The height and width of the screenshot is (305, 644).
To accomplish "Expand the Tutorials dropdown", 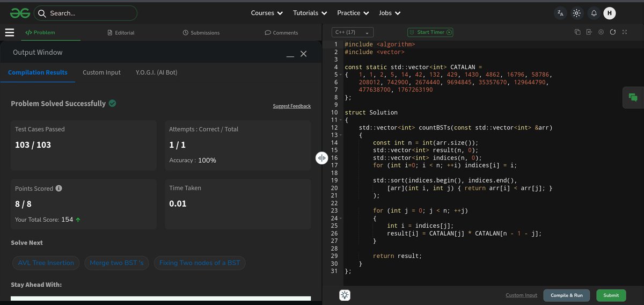I will coord(310,13).
